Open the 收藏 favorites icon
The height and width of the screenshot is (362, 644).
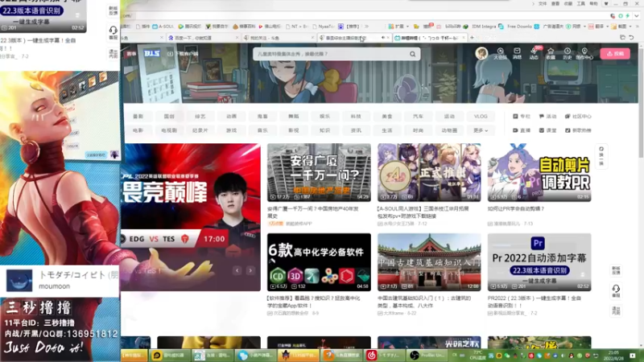[x=551, y=54]
